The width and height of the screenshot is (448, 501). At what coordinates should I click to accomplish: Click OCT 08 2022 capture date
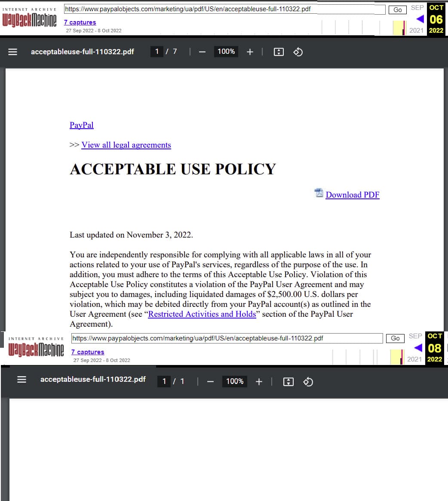435,348
